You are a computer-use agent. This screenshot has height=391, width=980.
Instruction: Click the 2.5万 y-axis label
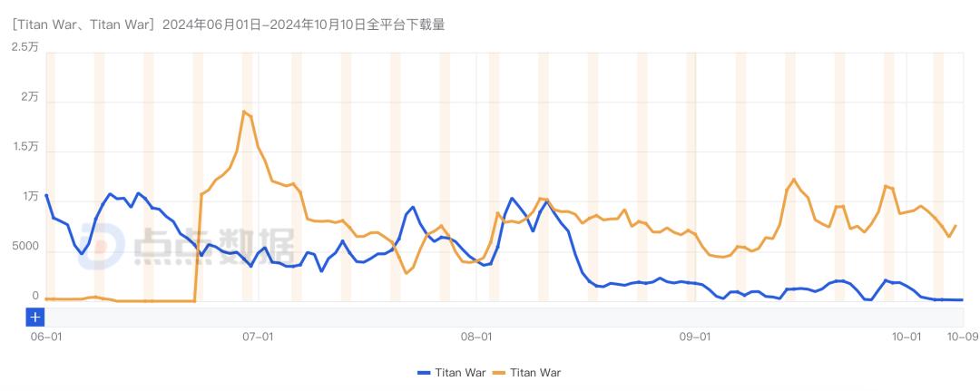(24, 47)
